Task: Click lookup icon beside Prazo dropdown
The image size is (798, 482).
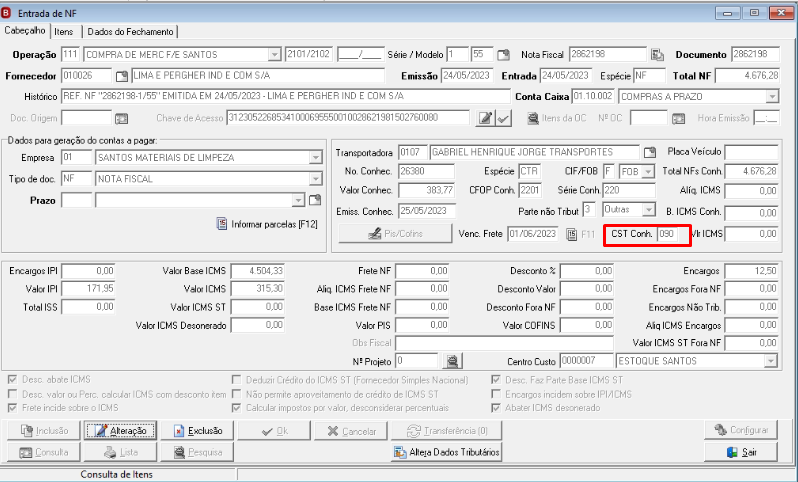Action: [315, 200]
